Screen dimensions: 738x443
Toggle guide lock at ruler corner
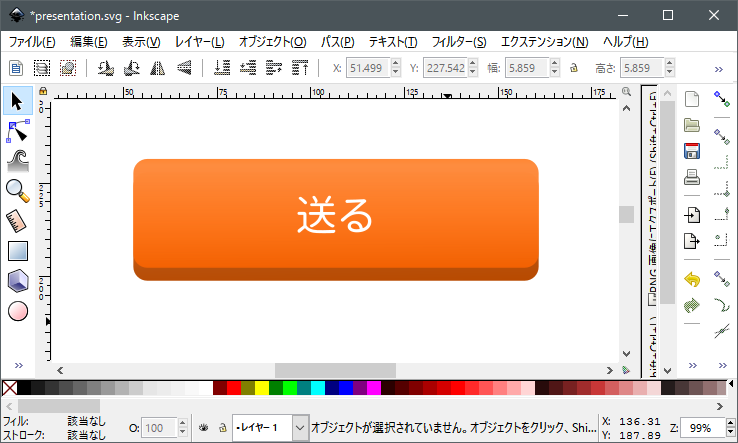[43, 91]
